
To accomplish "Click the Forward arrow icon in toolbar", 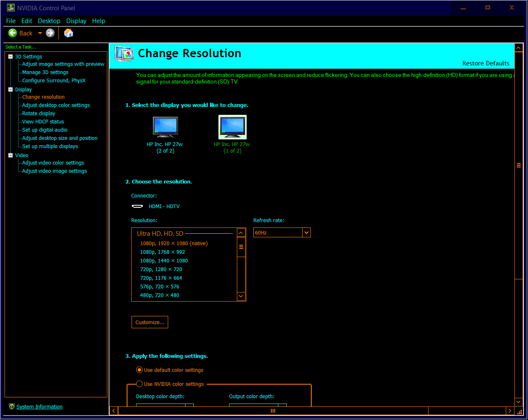I will 50,33.
